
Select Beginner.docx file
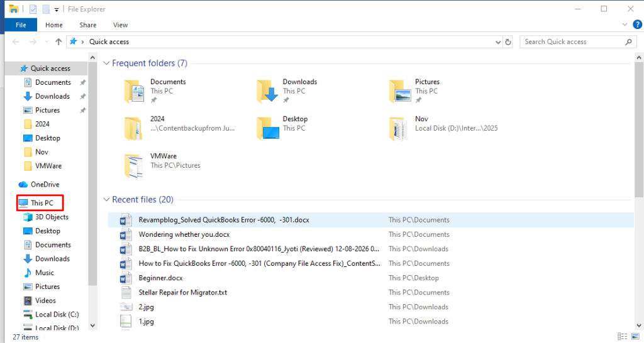160,278
